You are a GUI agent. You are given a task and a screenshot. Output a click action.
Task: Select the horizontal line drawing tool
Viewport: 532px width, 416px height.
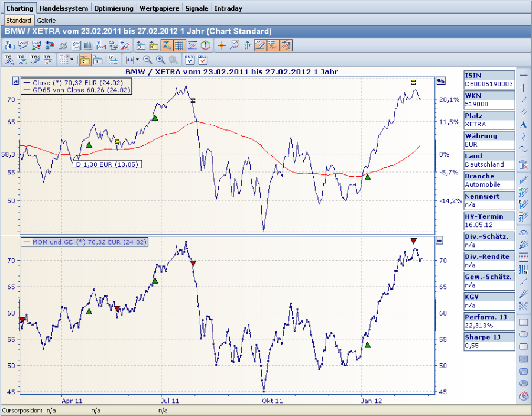[x=523, y=75]
